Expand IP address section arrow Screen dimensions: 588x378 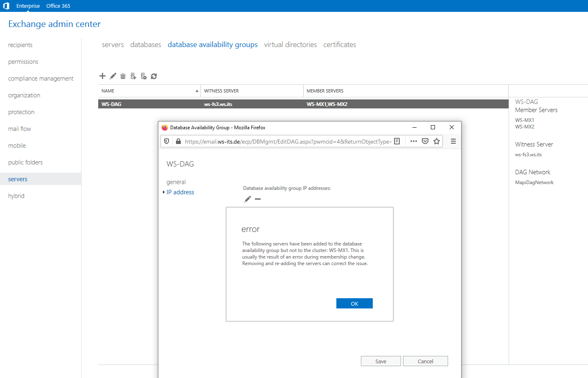coord(164,192)
